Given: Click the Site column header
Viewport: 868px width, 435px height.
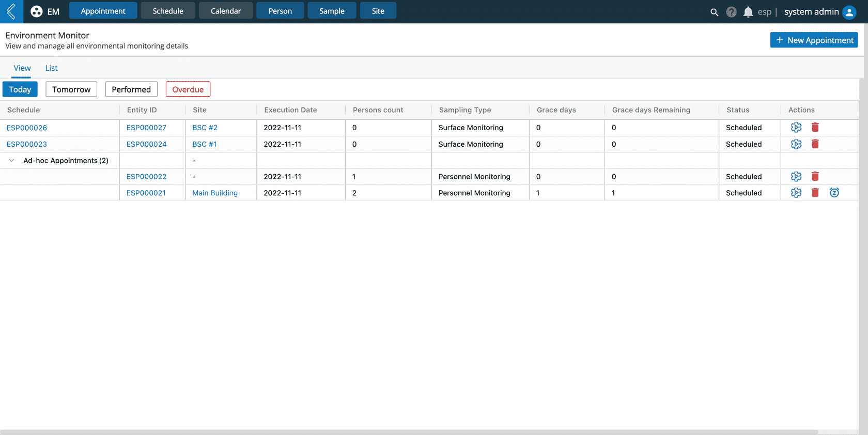Looking at the screenshot, I should tap(199, 110).
